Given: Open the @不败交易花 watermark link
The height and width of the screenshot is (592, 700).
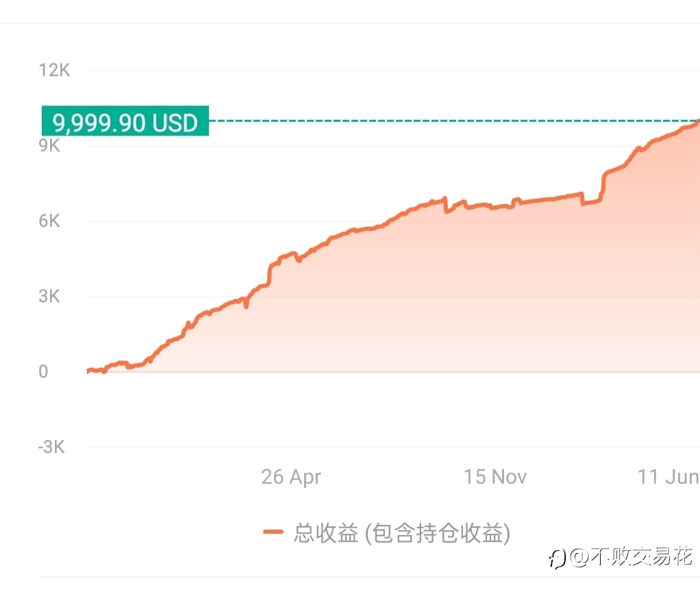Looking at the screenshot, I should tap(632, 556).
